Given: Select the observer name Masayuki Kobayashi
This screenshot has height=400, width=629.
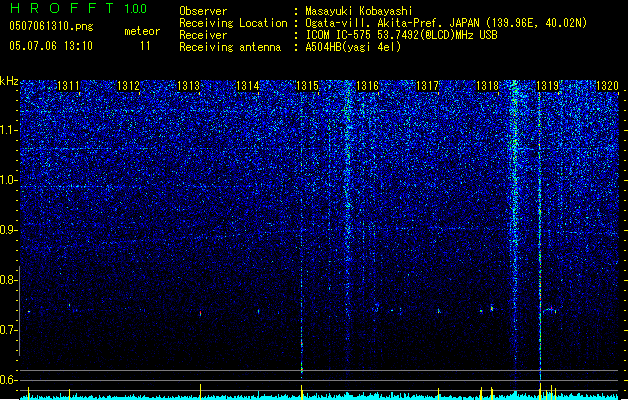Looking at the screenshot, I should click(x=359, y=11).
